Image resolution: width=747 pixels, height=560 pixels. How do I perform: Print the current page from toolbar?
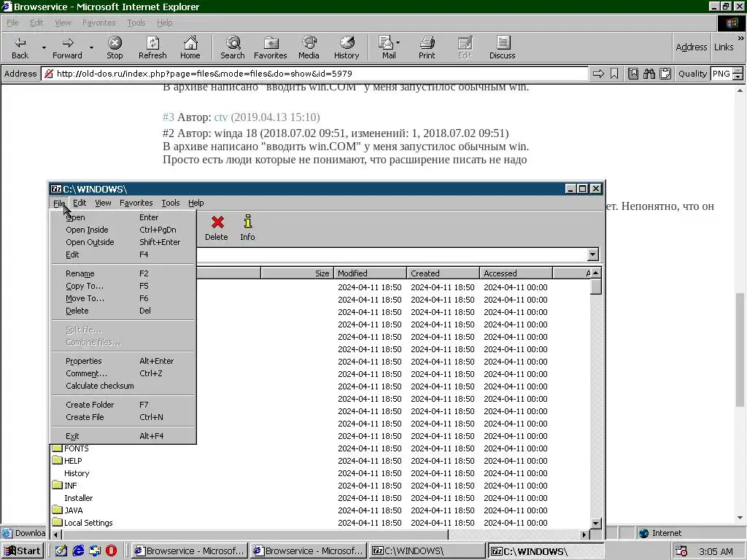point(427,47)
